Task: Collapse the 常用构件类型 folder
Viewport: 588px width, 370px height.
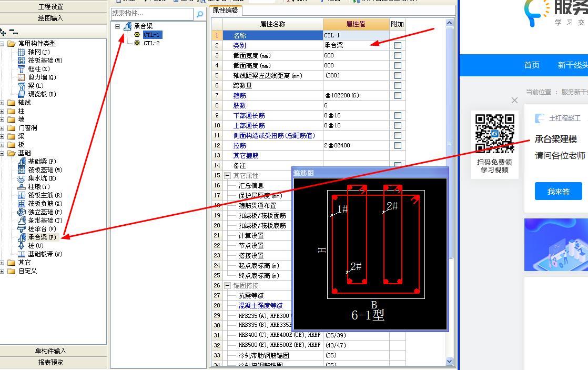Action: click(2, 44)
